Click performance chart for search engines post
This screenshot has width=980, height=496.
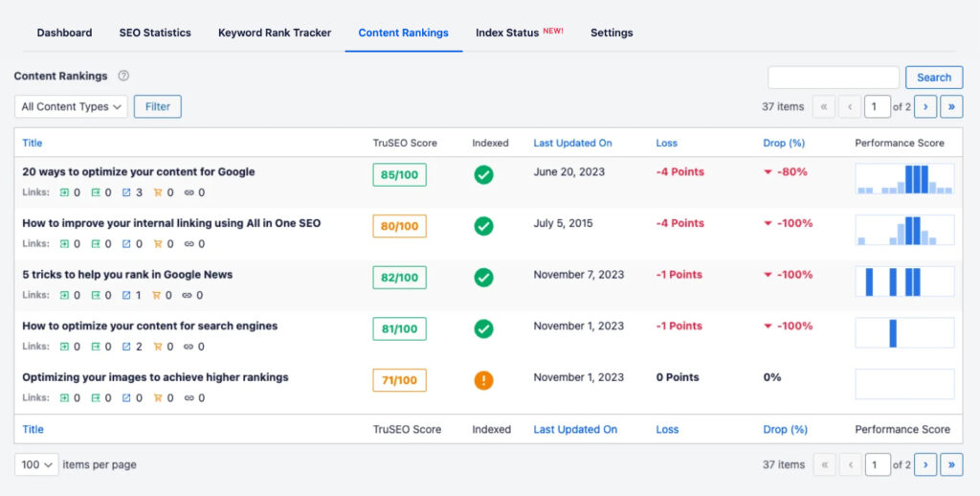[x=904, y=333]
